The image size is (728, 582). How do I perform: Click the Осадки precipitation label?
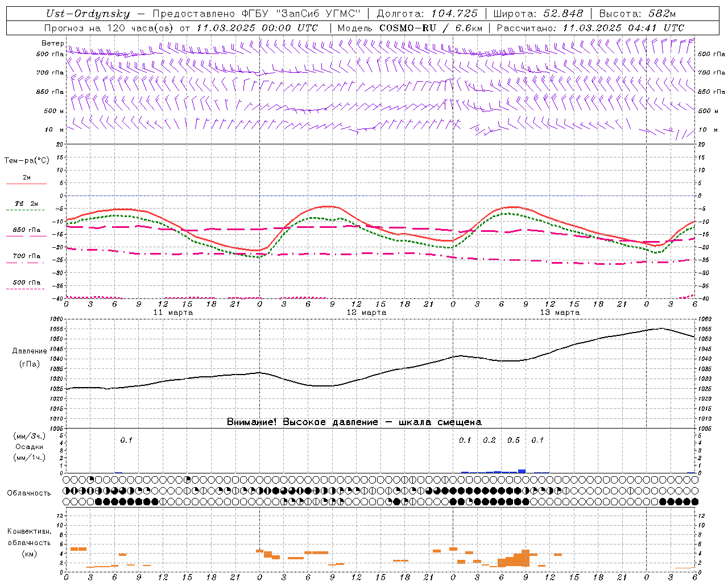(x=30, y=447)
